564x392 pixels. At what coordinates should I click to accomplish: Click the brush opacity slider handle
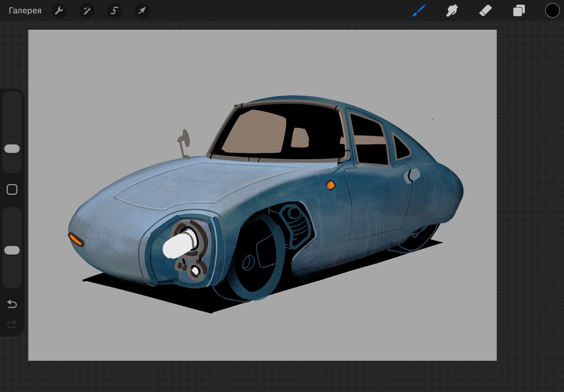pos(12,251)
